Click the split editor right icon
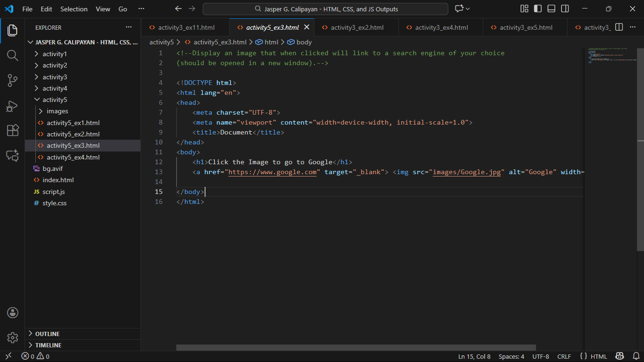The image size is (644, 362). pos(619,27)
